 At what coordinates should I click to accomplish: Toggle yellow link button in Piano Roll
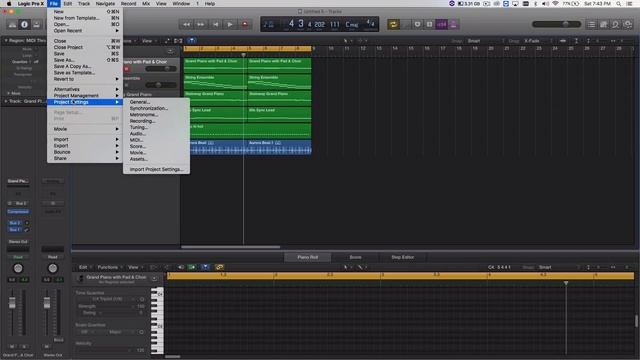[219, 267]
